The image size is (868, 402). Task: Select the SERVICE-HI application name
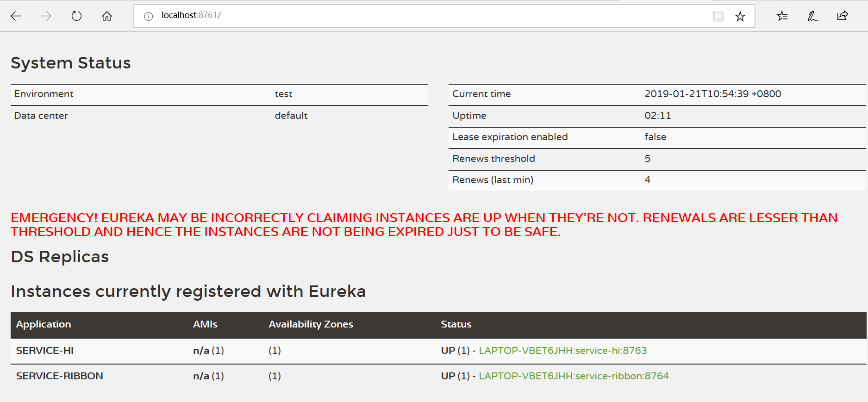point(45,351)
